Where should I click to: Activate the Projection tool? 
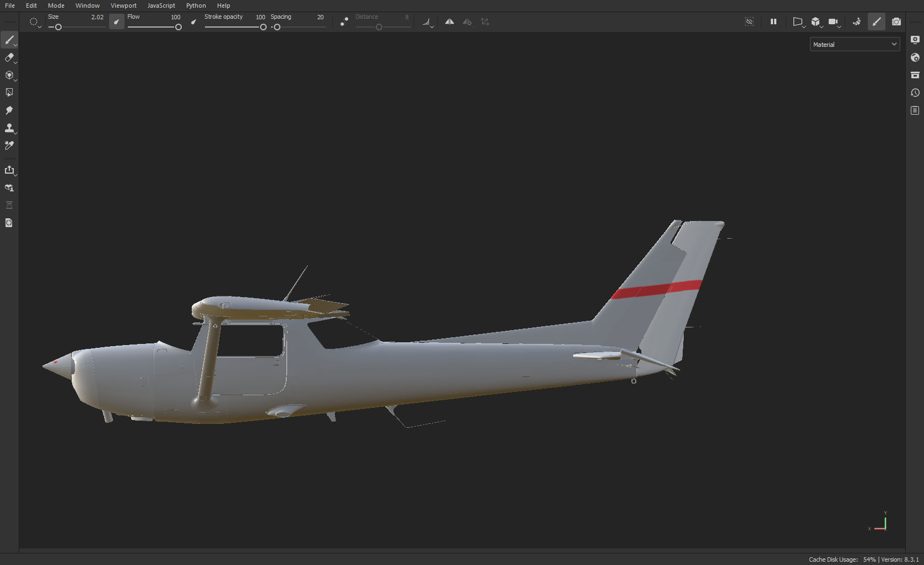pyautogui.click(x=10, y=76)
